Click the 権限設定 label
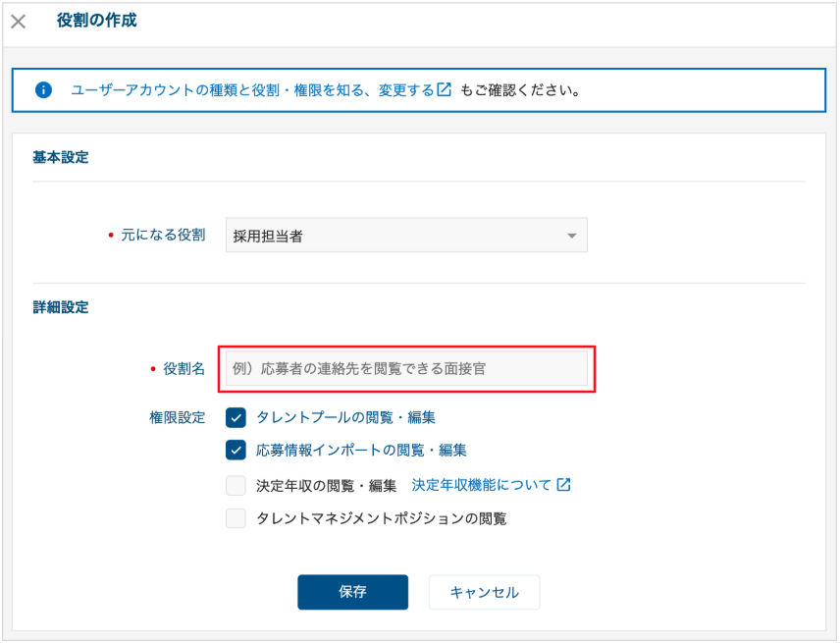This screenshot has width=840, height=643. click(x=178, y=417)
